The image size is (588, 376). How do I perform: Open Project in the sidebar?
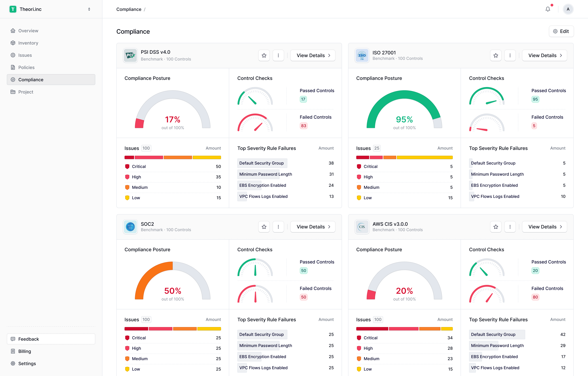click(x=51, y=92)
